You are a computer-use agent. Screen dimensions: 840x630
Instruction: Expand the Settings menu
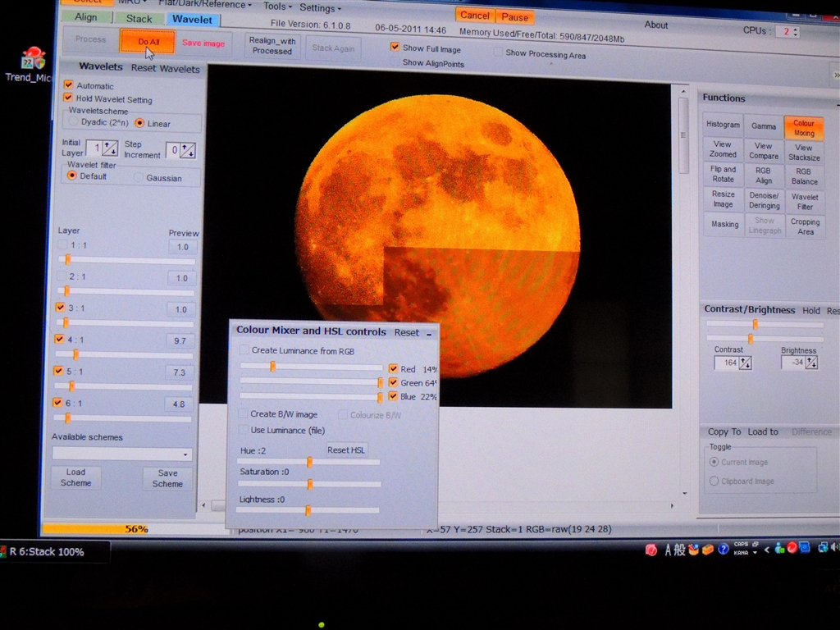tap(320, 8)
